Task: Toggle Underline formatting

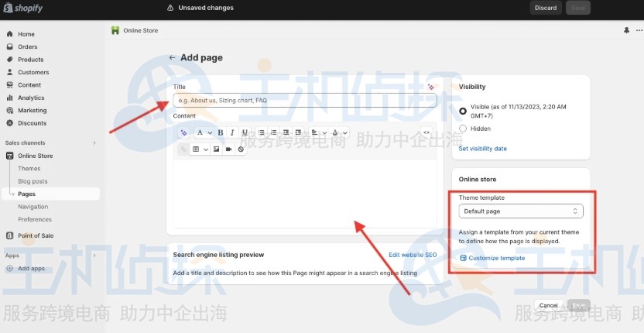Action: (x=245, y=132)
